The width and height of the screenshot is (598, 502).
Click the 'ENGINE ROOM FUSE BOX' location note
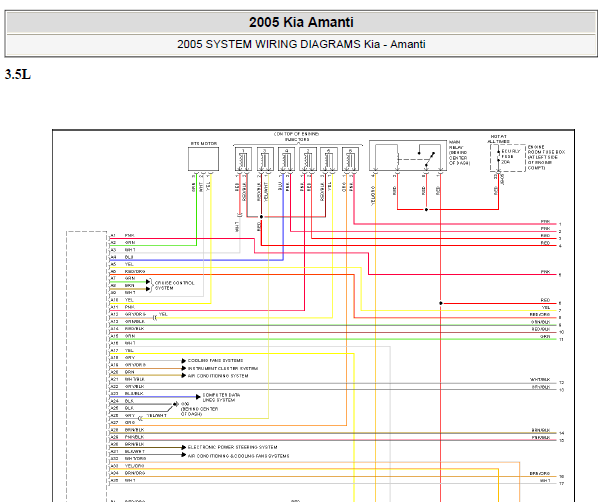pos(546,157)
